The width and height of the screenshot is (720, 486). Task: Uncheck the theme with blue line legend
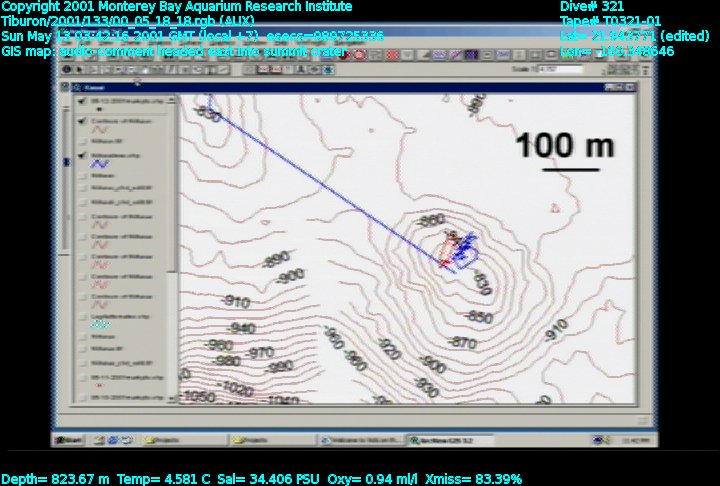[x=82, y=155]
